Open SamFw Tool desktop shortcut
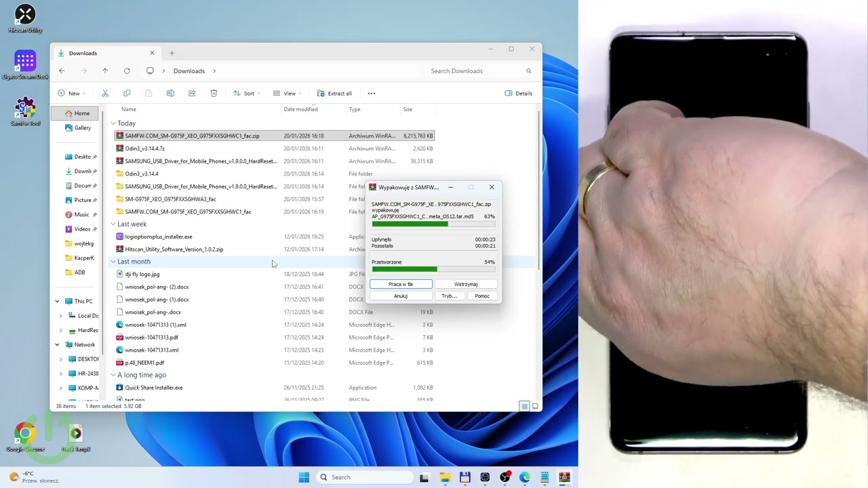This screenshot has width=868, height=488. tap(25, 112)
